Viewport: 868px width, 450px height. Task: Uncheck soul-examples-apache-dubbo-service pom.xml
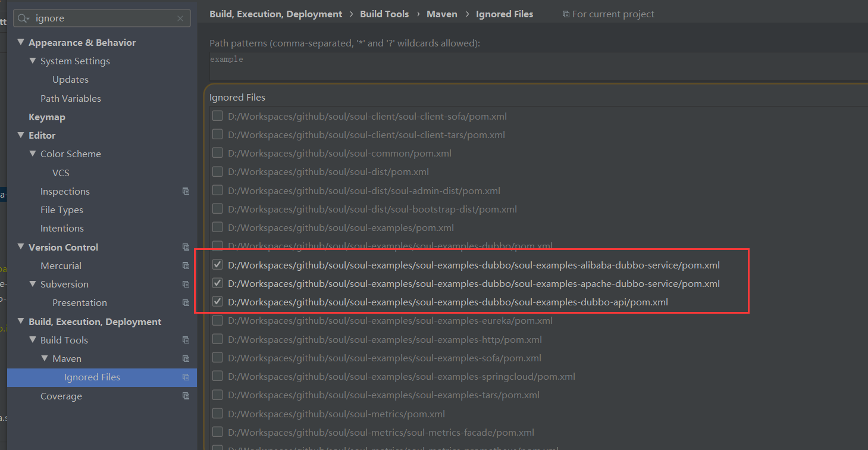click(x=218, y=283)
